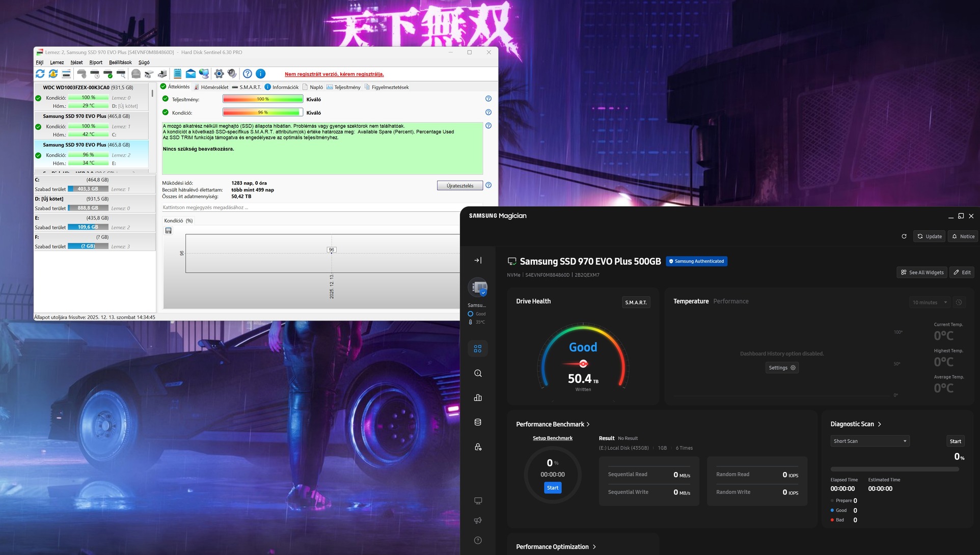The width and height of the screenshot is (980, 555).
Task: Open the email envelope toolbar icon
Action: click(x=190, y=74)
